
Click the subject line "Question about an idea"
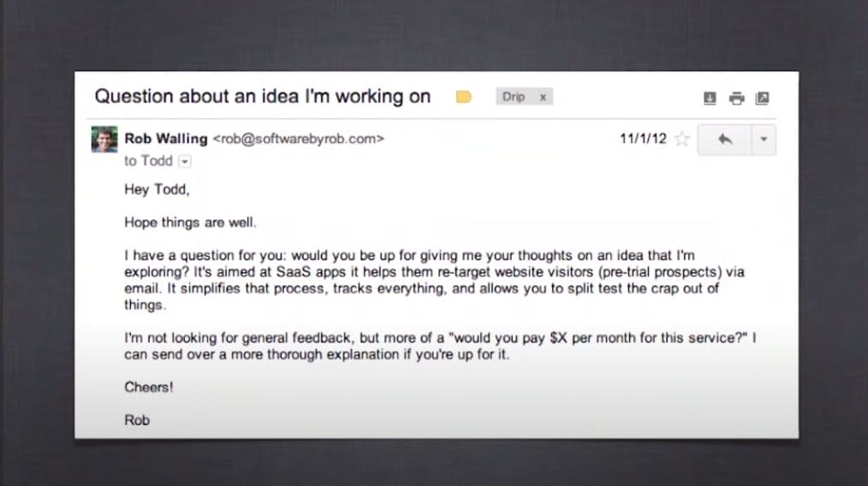tap(262, 96)
